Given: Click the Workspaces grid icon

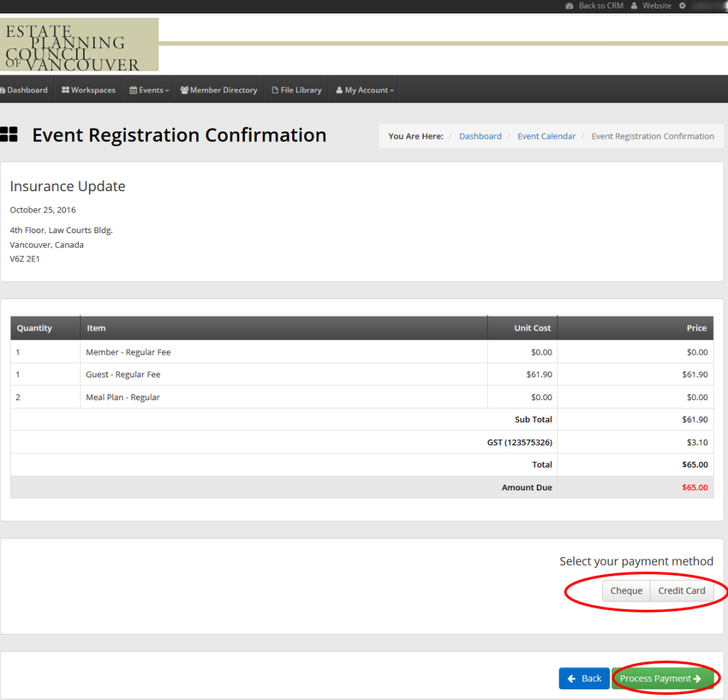Looking at the screenshot, I should click(65, 90).
